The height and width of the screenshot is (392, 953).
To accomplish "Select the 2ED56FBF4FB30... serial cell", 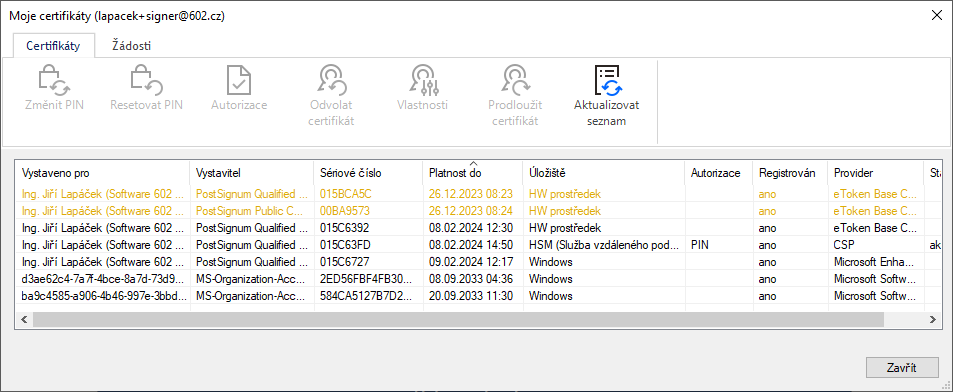I will [x=368, y=279].
